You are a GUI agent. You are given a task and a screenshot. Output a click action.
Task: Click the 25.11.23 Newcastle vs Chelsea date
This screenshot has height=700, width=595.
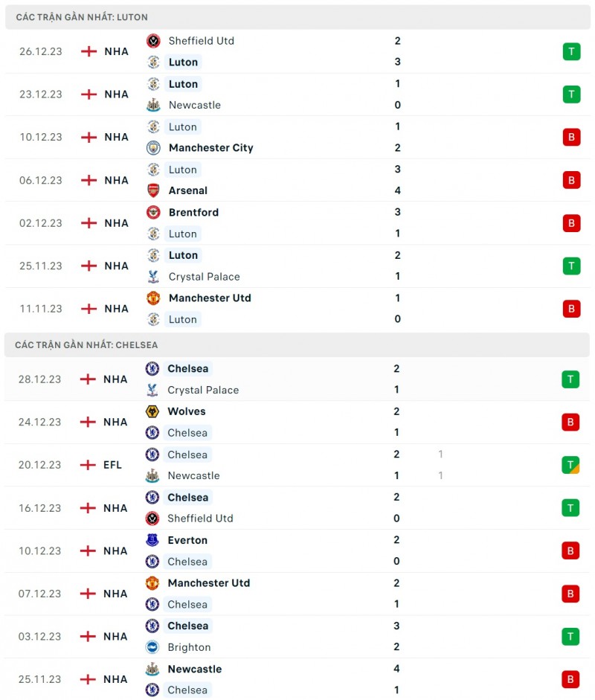[40, 679]
